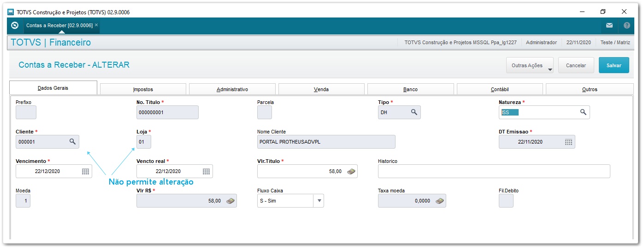The height and width of the screenshot is (249, 644).
Task: Click the Teste / Matriz branch label
Action: (x=616, y=42)
